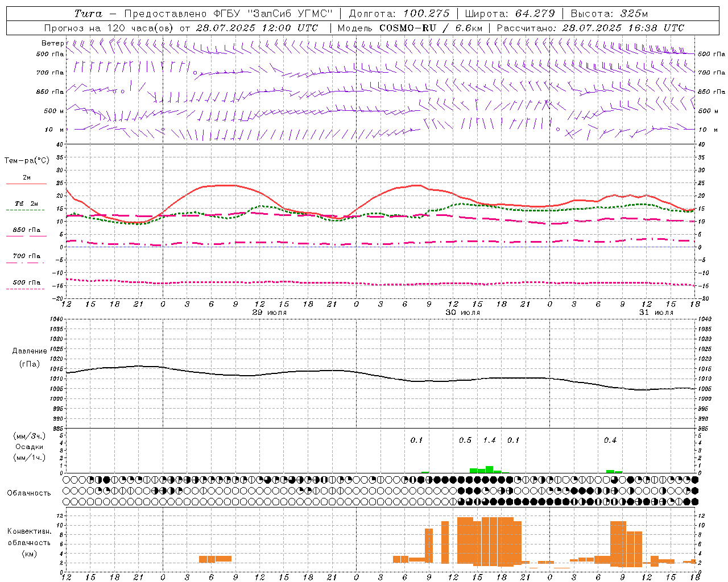Click the "Облачность" cloud cover label
The width and height of the screenshot is (728, 582).
click(29, 493)
